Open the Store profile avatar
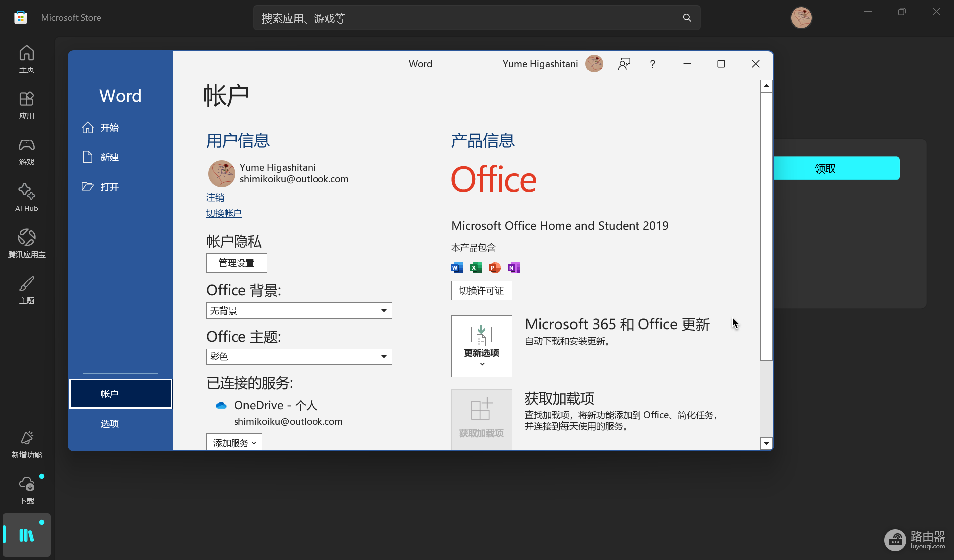 801,18
